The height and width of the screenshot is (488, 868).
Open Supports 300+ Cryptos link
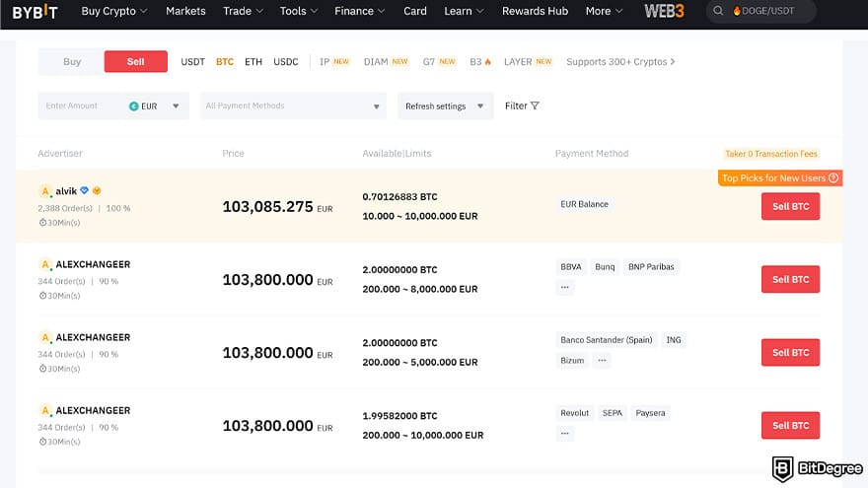[x=620, y=62]
